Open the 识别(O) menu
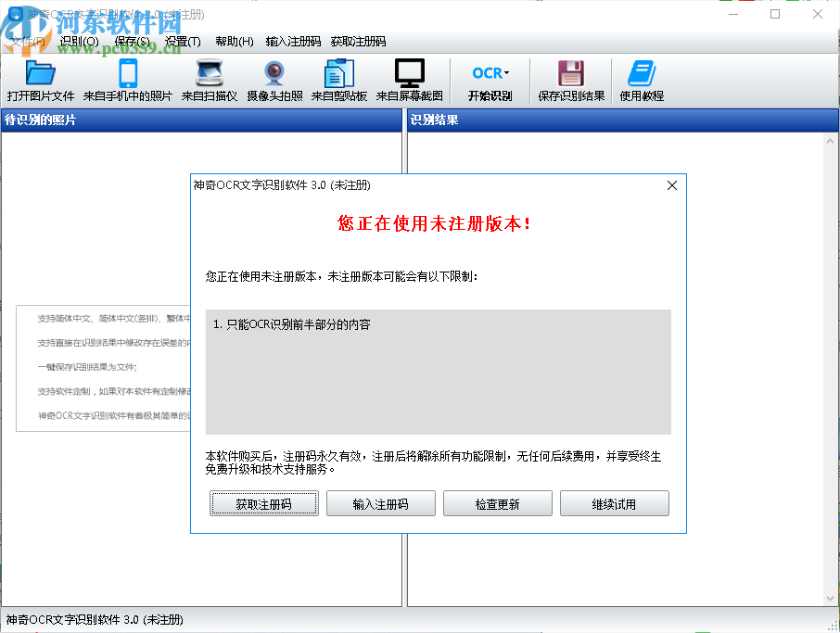 80,41
